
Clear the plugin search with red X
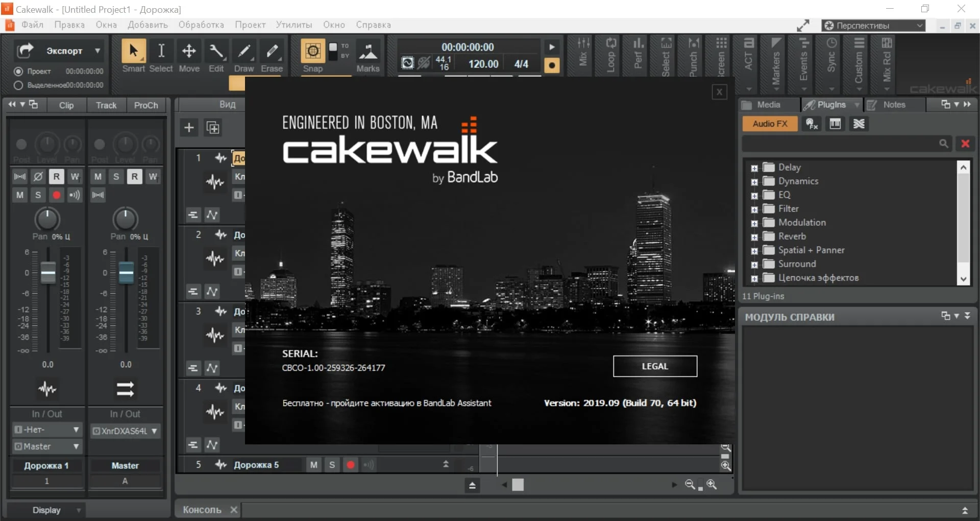click(965, 144)
